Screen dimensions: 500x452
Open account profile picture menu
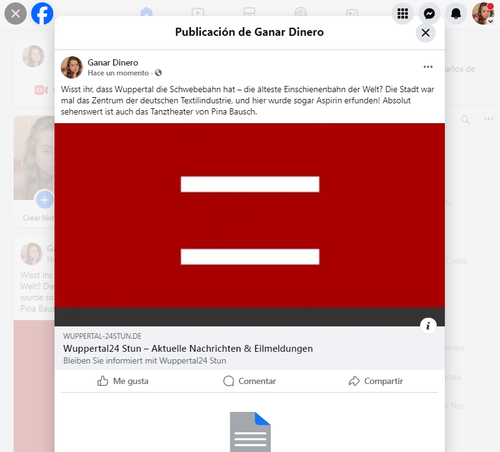[483, 14]
